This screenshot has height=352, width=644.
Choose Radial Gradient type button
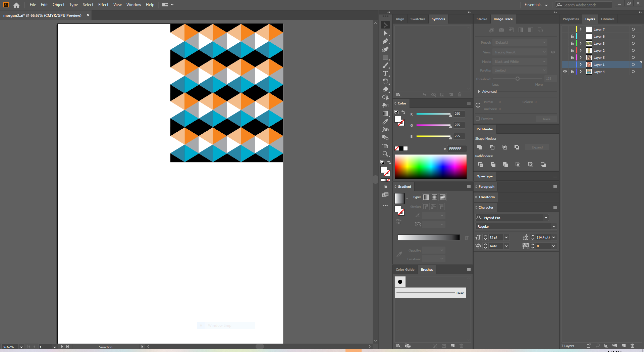434,197
